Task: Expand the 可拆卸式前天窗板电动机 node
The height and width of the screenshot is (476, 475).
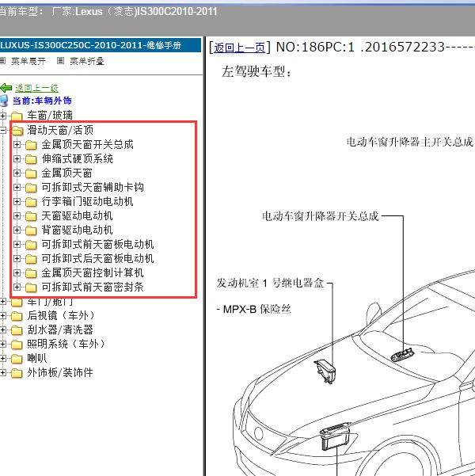Action: coord(17,245)
